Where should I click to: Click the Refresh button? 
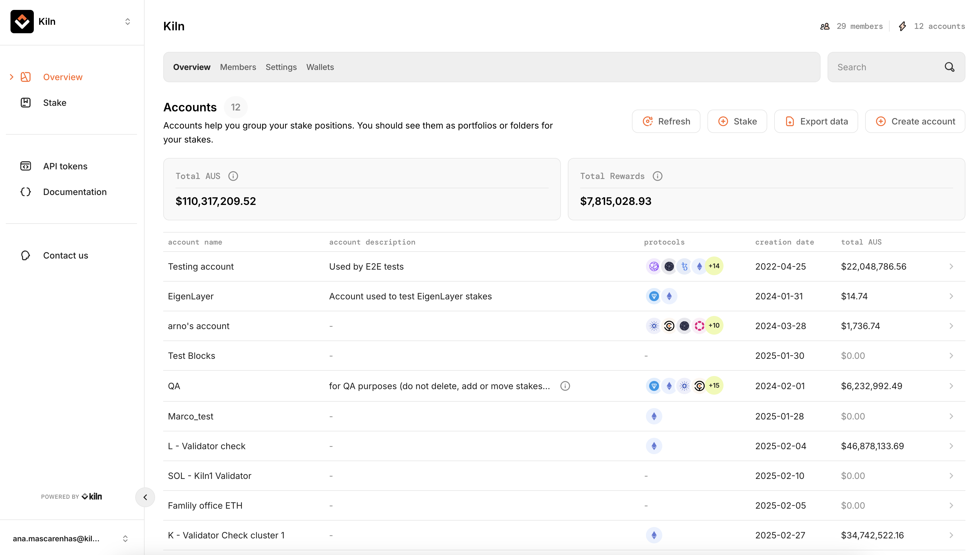(x=666, y=121)
